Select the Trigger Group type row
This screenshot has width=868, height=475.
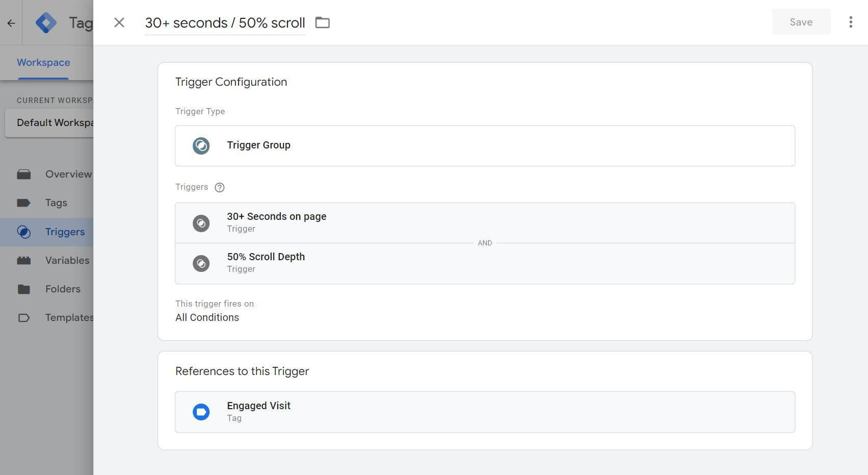484,146
